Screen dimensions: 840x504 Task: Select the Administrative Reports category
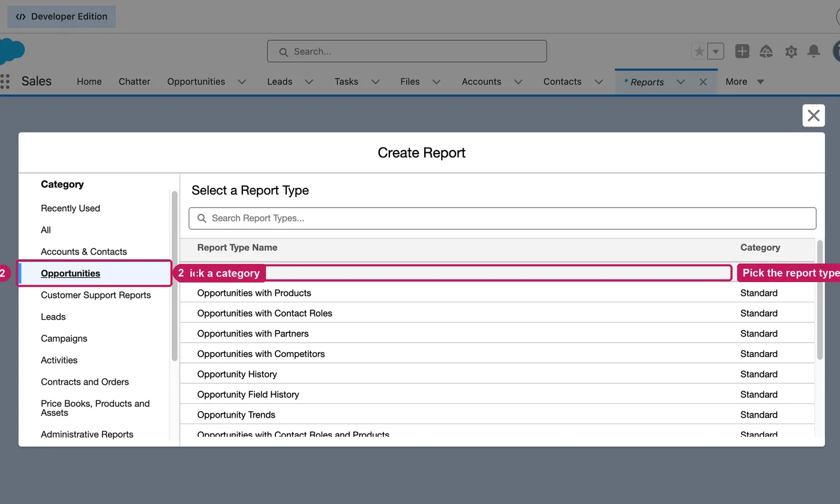click(87, 434)
